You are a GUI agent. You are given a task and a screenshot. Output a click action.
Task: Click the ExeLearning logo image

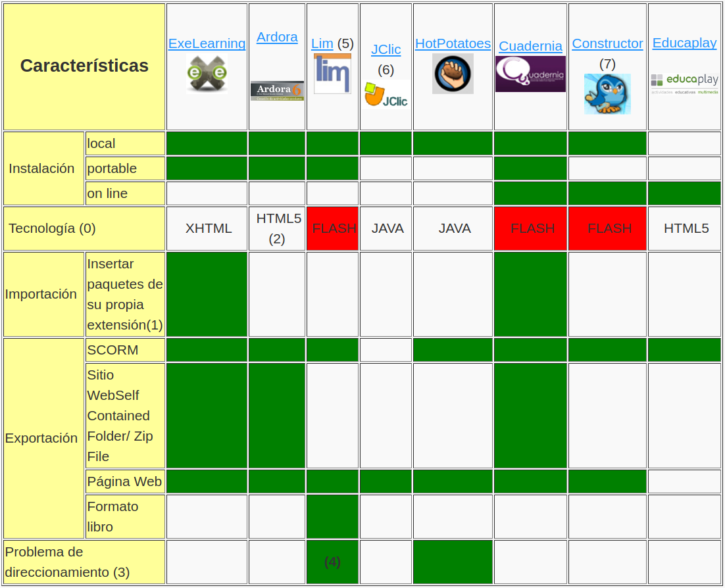coord(207,74)
